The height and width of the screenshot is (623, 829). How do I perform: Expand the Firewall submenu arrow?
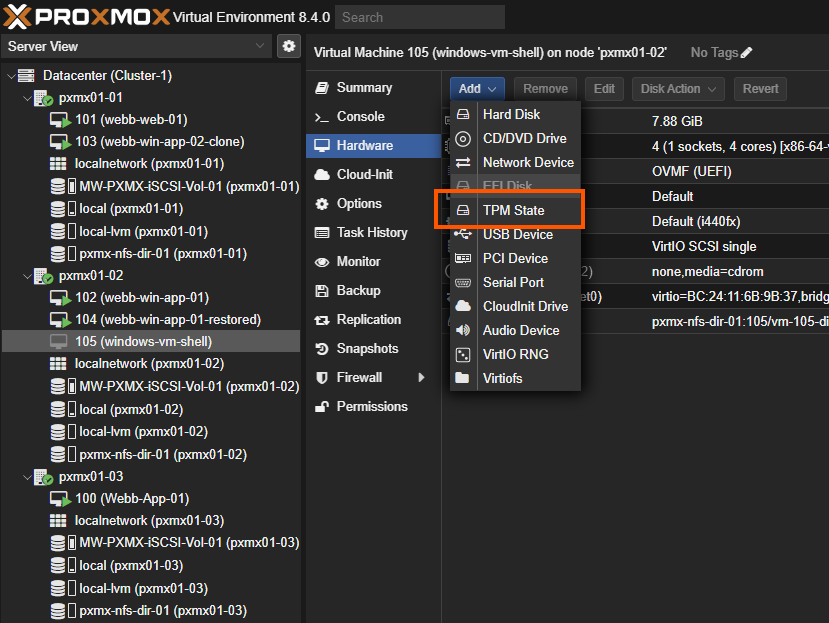(x=421, y=378)
